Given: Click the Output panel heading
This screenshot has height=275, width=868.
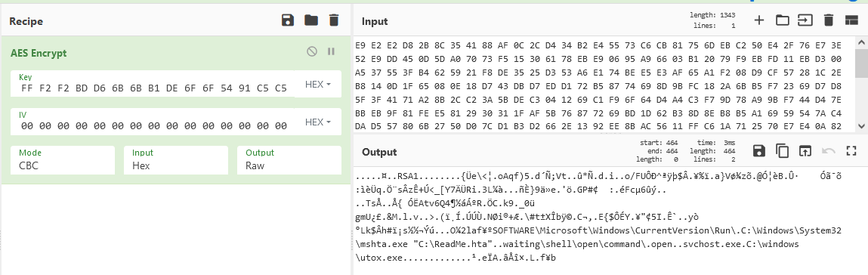Looking at the screenshot, I should click(379, 152).
